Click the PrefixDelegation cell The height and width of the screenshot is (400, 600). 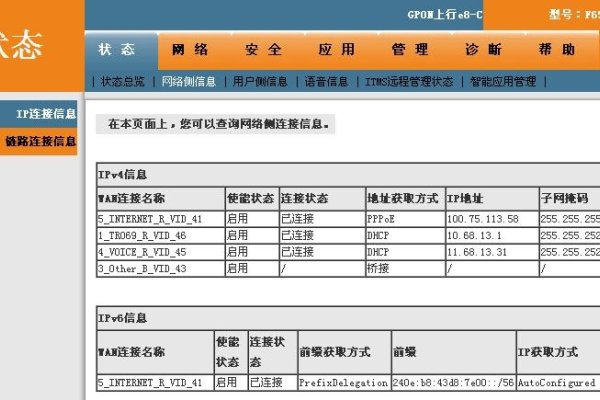coord(343,383)
